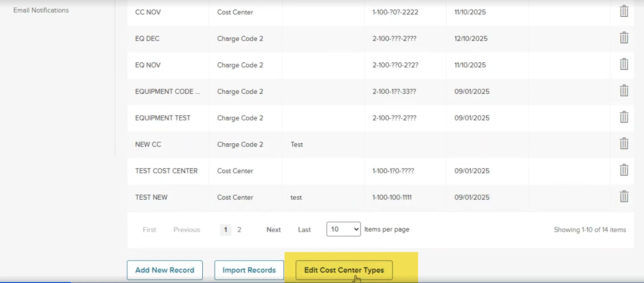Delete the EQUIPMENT TEST record

tap(624, 117)
